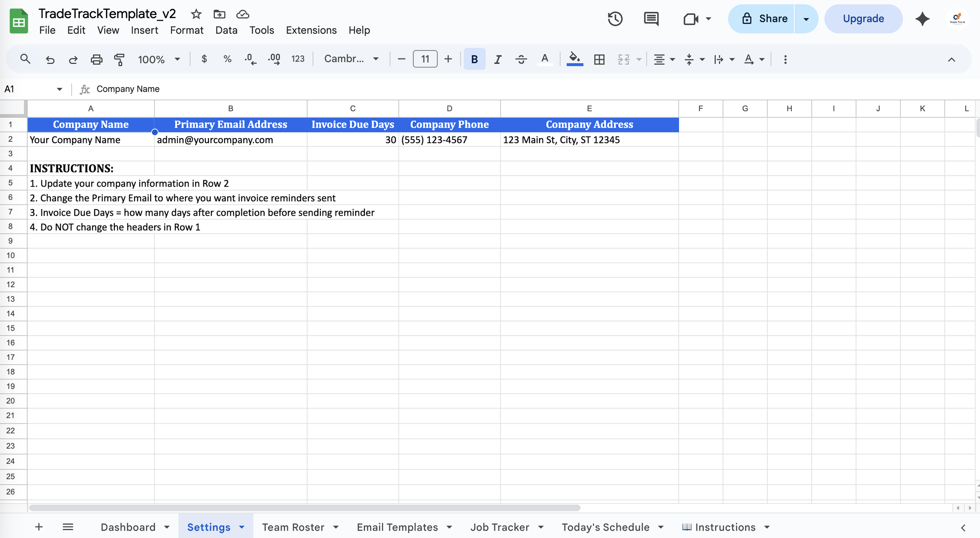Toggle italic formatting
The width and height of the screenshot is (980, 538).
497,59
